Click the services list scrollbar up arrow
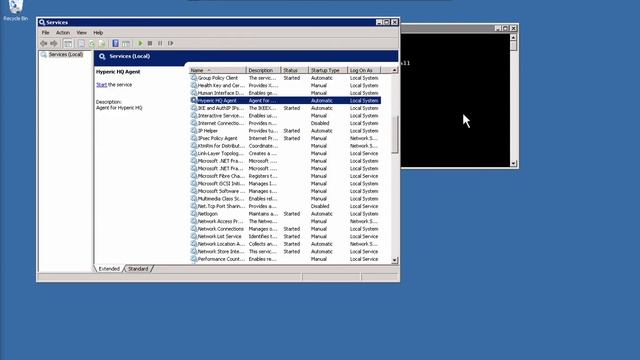Viewport: 640px width, 360px height. (394, 71)
